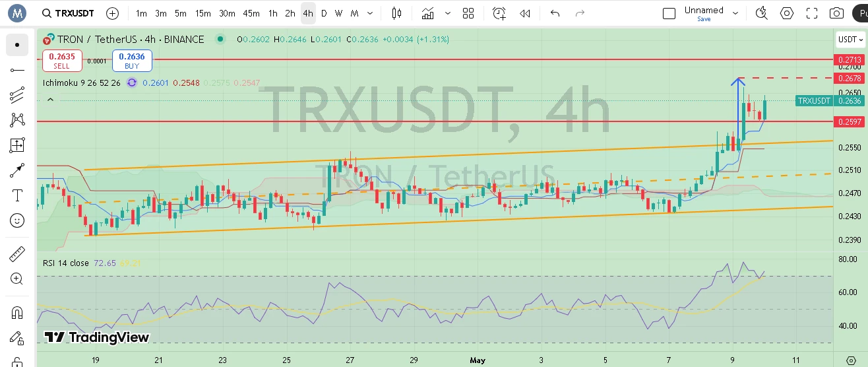
Task: Enter fullscreen mode
Action: click(812, 13)
